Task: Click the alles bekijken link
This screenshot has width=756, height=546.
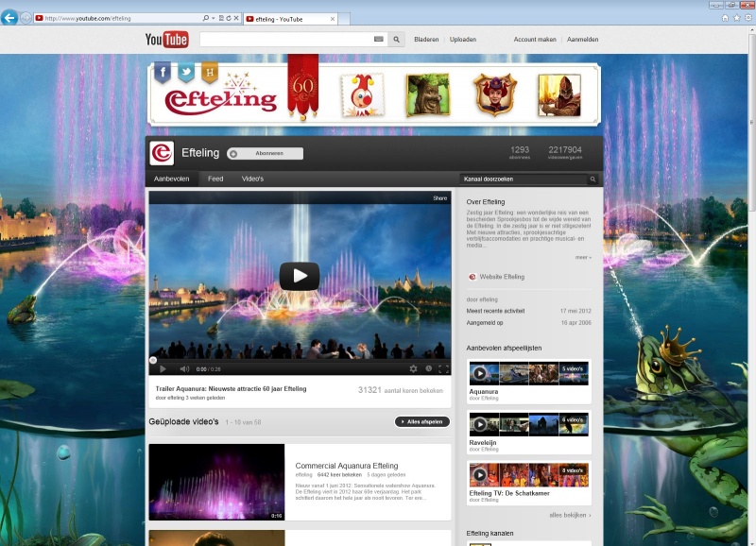Action: point(570,515)
